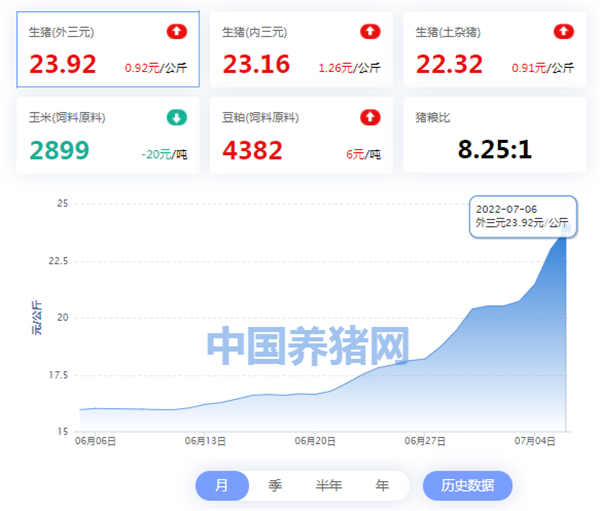Click the 22.5 y-axis label
The height and width of the screenshot is (511, 600).
click(58, 261)
